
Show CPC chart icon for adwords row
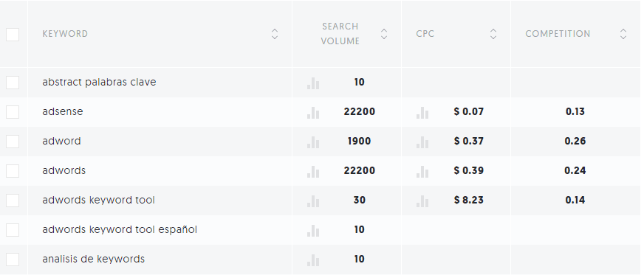[x=422, y=172]
